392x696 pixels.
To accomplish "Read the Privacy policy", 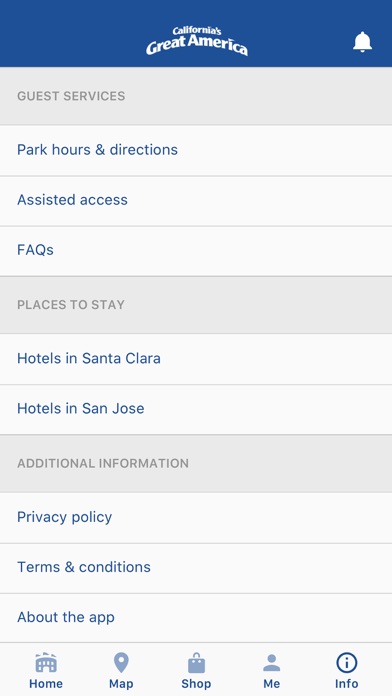I will [196, 517].
